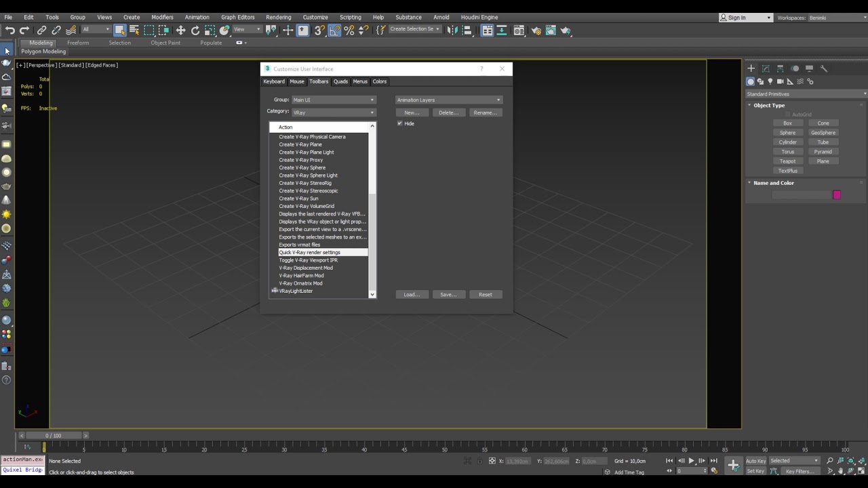Jump to the animation start frame

669,461
